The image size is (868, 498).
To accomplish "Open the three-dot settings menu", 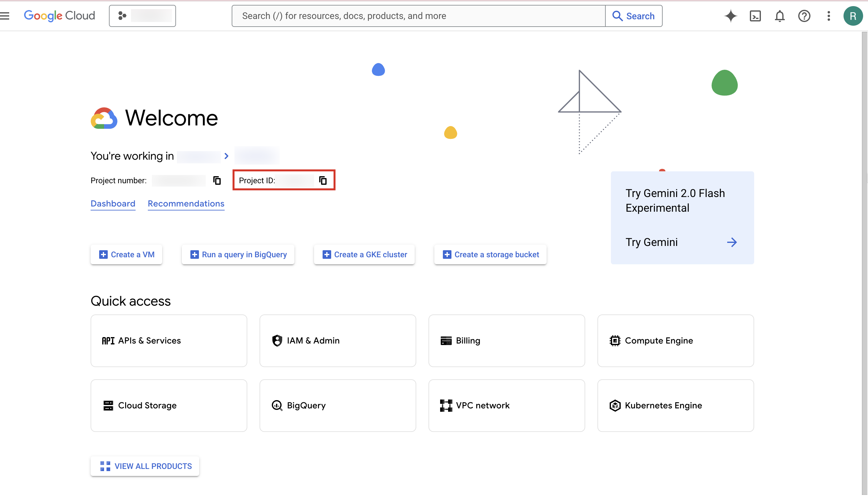I will pos(829,16).
